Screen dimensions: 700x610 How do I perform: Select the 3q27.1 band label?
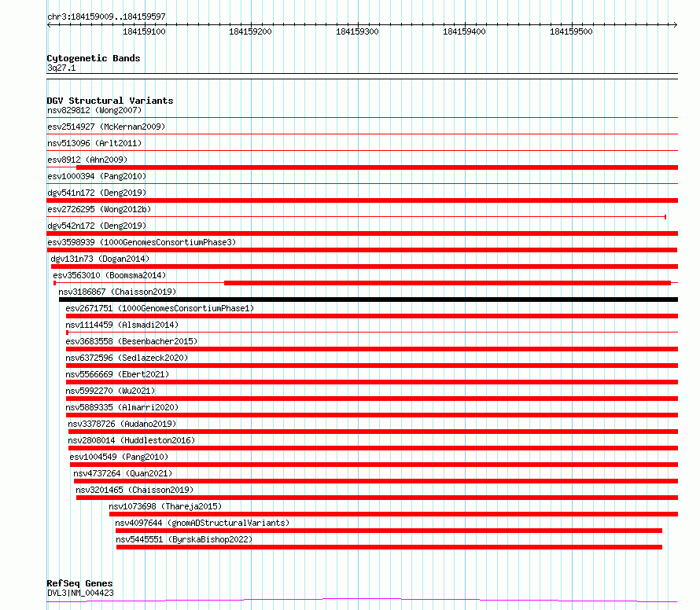pyautogui.click(x=61, y=68)
